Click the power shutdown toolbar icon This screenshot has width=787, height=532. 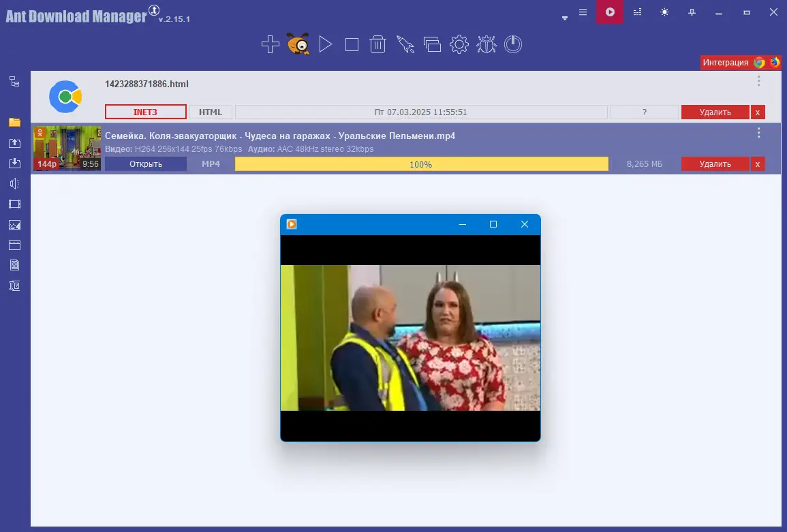[x=513, y=44]
